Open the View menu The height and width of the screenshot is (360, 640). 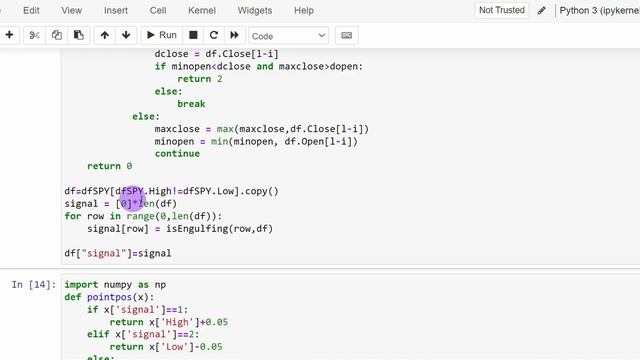point(71,10)
